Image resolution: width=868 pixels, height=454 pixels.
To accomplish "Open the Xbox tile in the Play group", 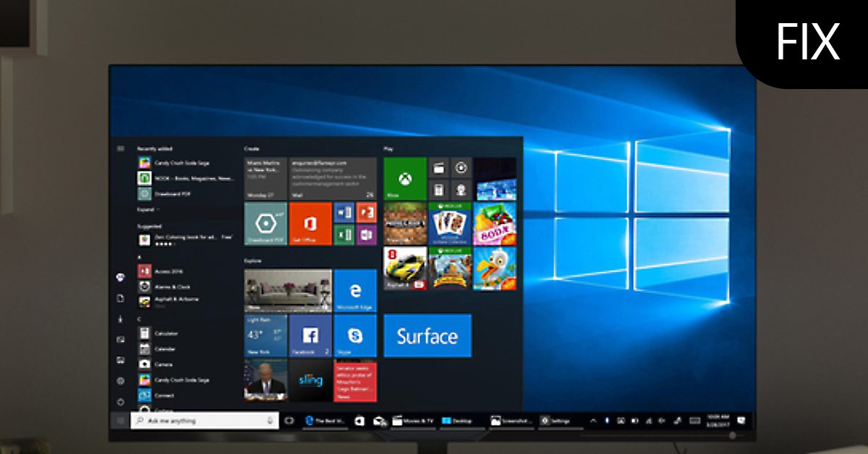I will [x=404, y=176].
